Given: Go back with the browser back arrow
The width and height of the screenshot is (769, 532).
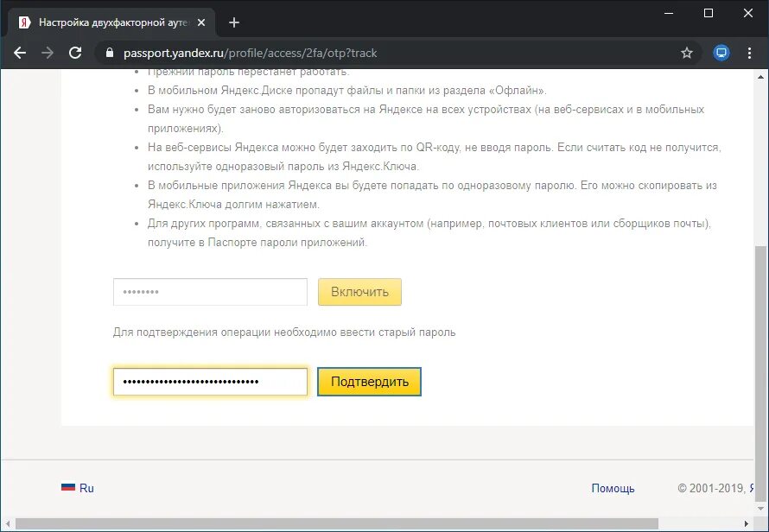Looking at the screenshot, I should point(20,53).
